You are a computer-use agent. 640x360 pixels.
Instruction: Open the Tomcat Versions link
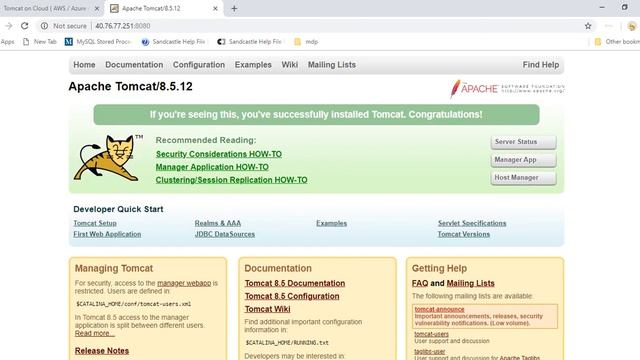[x=464, y=234]
